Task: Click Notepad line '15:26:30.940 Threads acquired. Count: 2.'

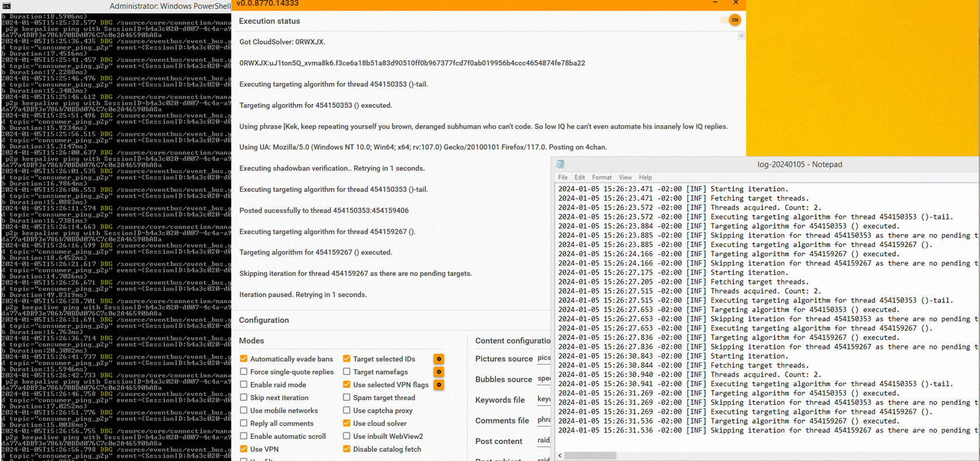Action: [x=689, y=375]
